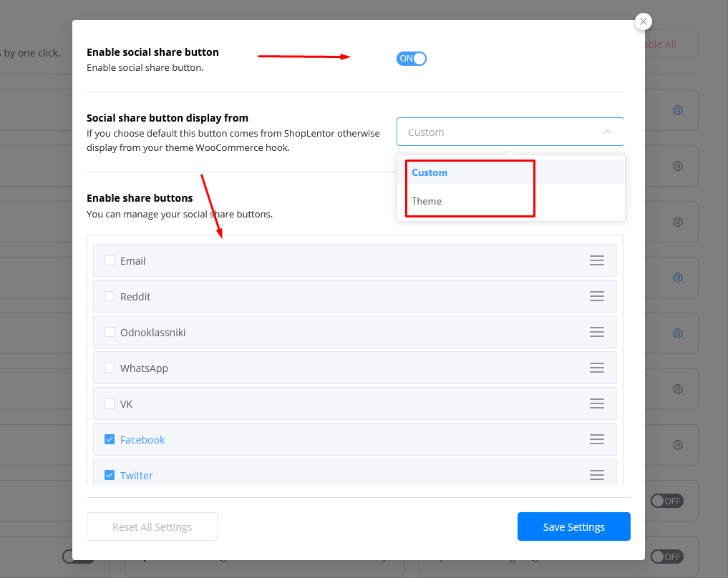Click the WhatsApp row reorder icon
Image resolution: width=728 pixels, height=578 pixels.
point(596,368)
